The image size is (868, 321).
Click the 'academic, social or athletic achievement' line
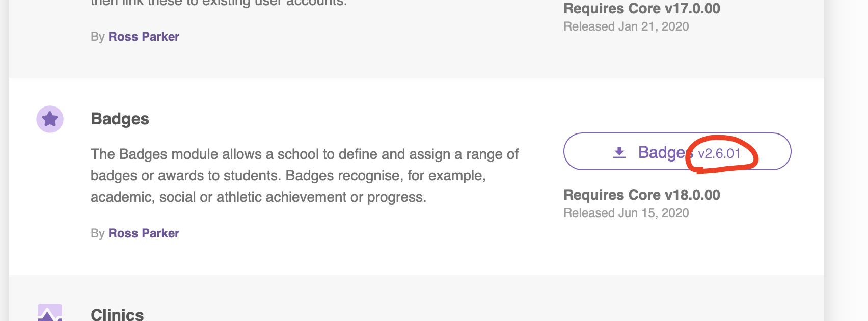coord(258,197)
